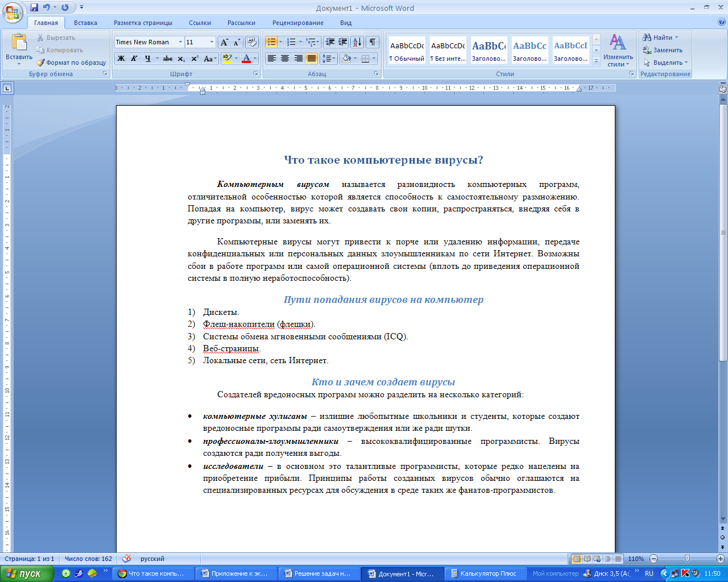Viewport: 728px width, 582px height.
Task: Open the Выделить select dropdown
Action: tap(665, 63)
